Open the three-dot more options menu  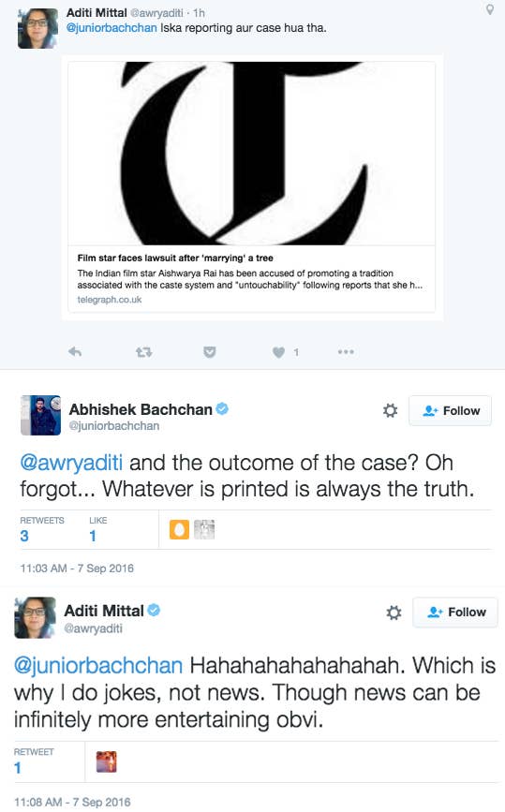tap(346, 351)
